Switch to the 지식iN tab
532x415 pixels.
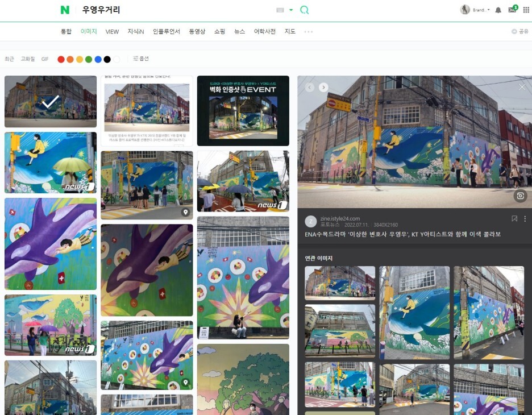(x=136, y=32)
